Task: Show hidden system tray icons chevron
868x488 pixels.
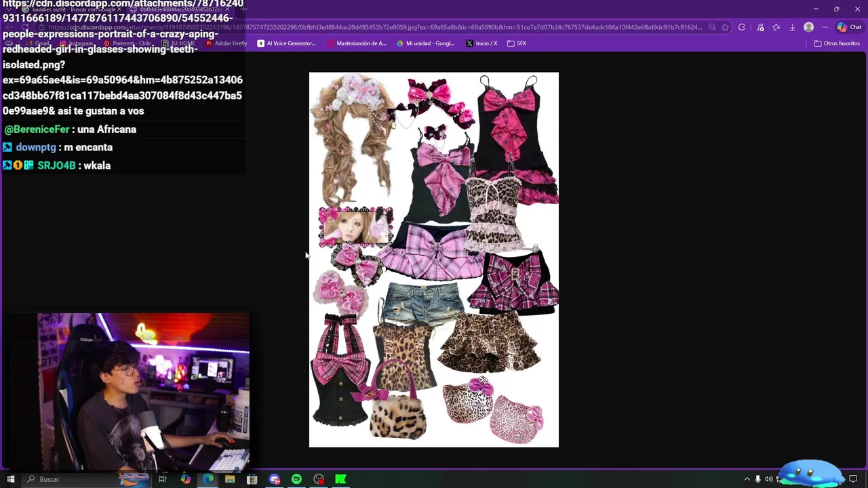Action: click(x=747, y=479)
